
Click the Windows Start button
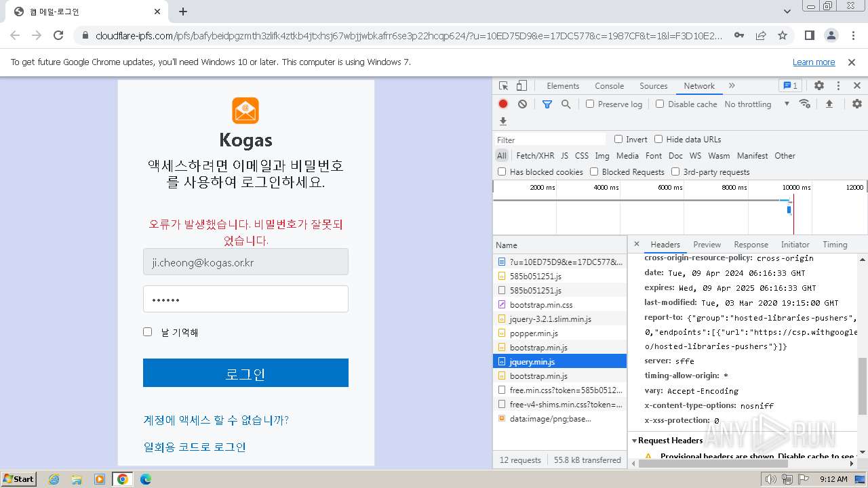tap(18, 479)
